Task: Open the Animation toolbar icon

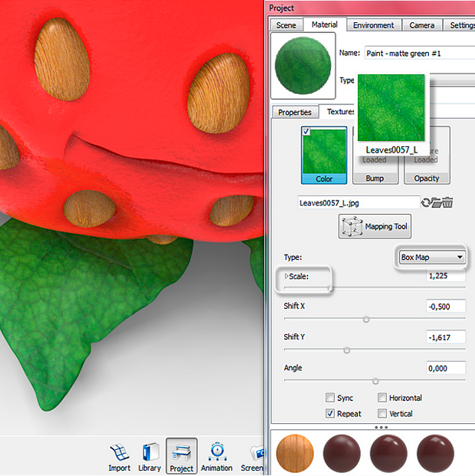Action: click(x=217, y=458)
